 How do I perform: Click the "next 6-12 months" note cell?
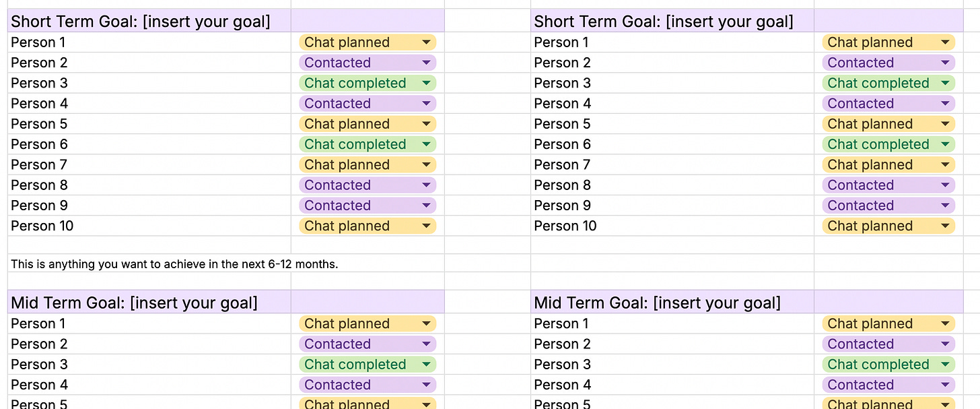pos(175,264)
